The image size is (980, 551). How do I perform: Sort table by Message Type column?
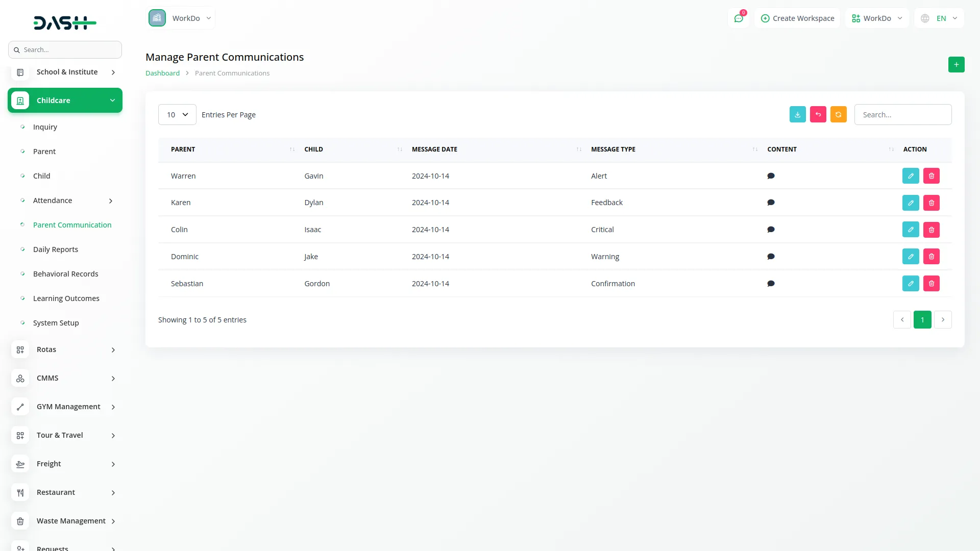point(612,149)
